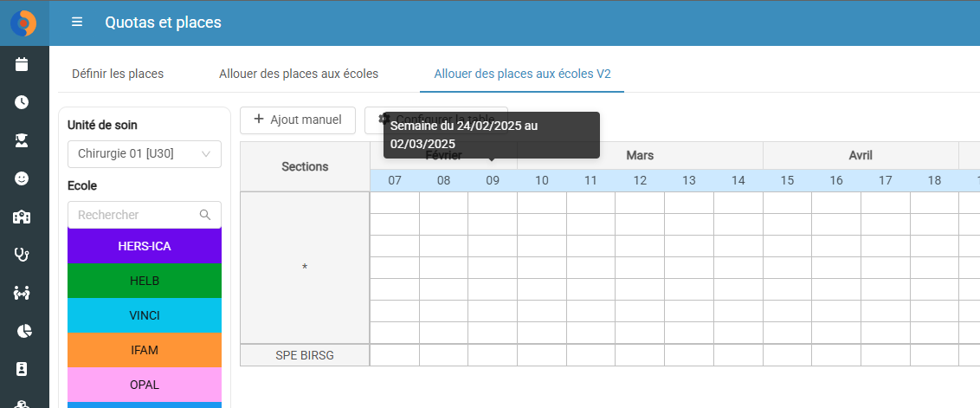
Task: Click week 17 column header
Action: tap(886, 181)
